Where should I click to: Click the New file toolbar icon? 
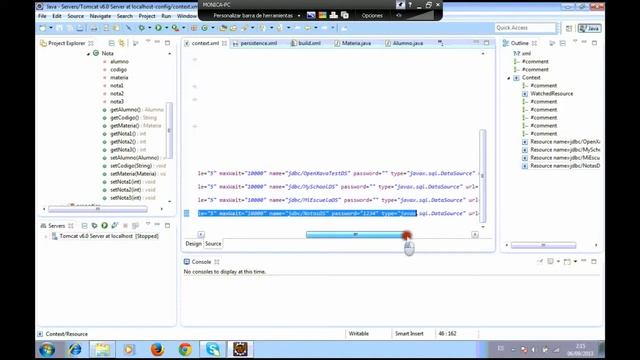(x=43, y=28)
